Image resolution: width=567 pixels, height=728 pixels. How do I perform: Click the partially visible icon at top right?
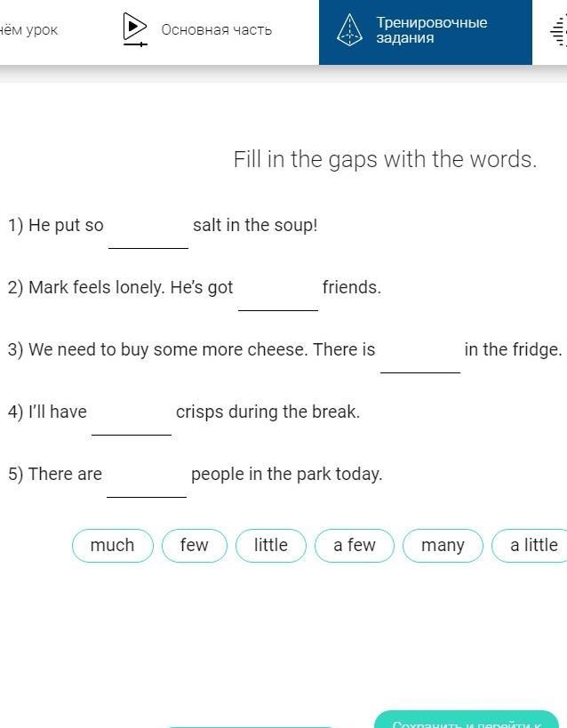pyautogui.click(x=559, y=30)
